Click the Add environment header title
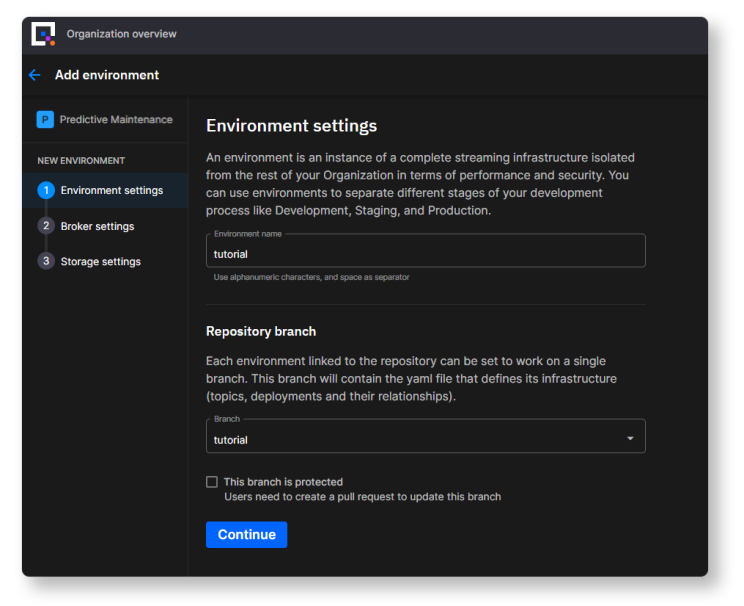The image size is (744, 606). coord(107,75)
